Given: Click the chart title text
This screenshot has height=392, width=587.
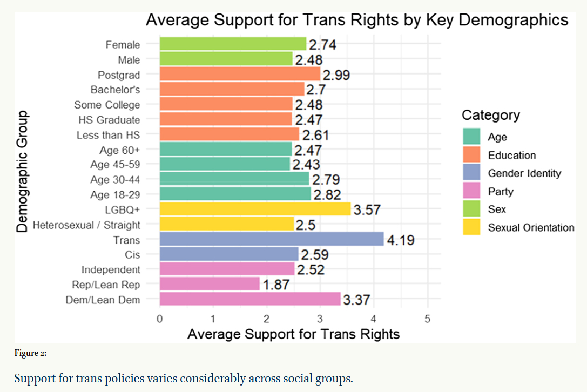Looking at the screenshot, I should pos(357,21).
